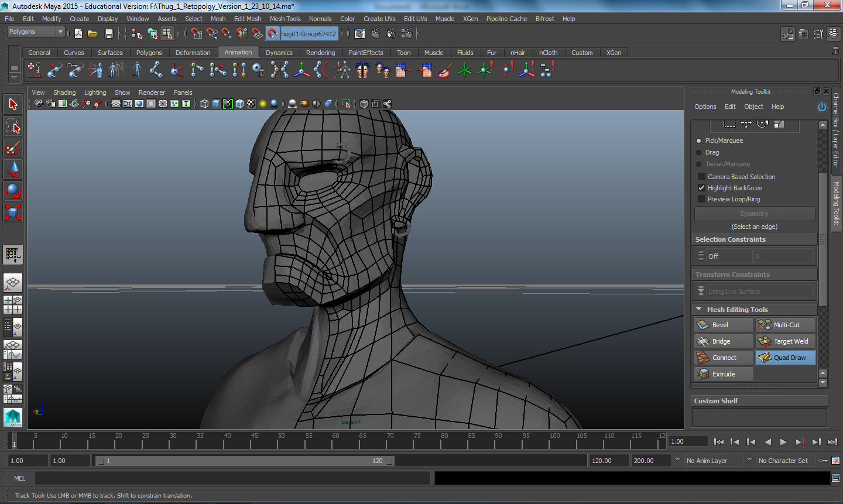The width and height of the screenshot is (843, 504).
Task: Switch to the Rendering shelf tab
Action: pyautogui.click(x=320, y=53)
